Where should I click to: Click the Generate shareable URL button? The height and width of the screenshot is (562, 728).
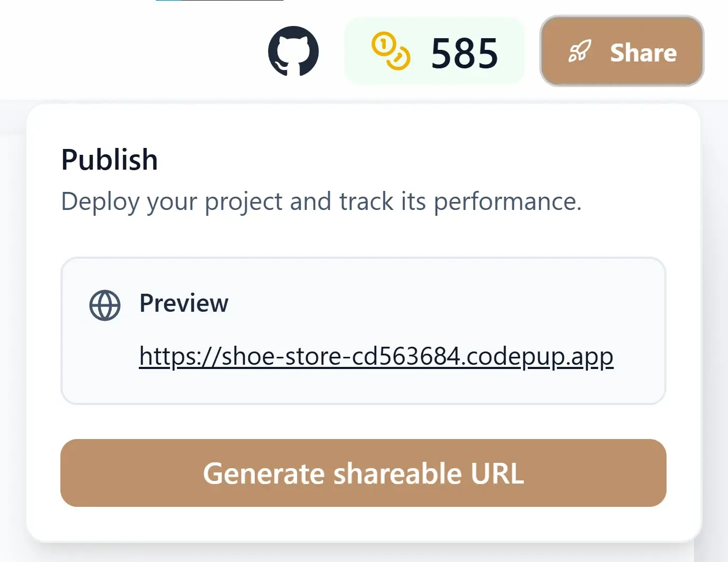(363, 473)
